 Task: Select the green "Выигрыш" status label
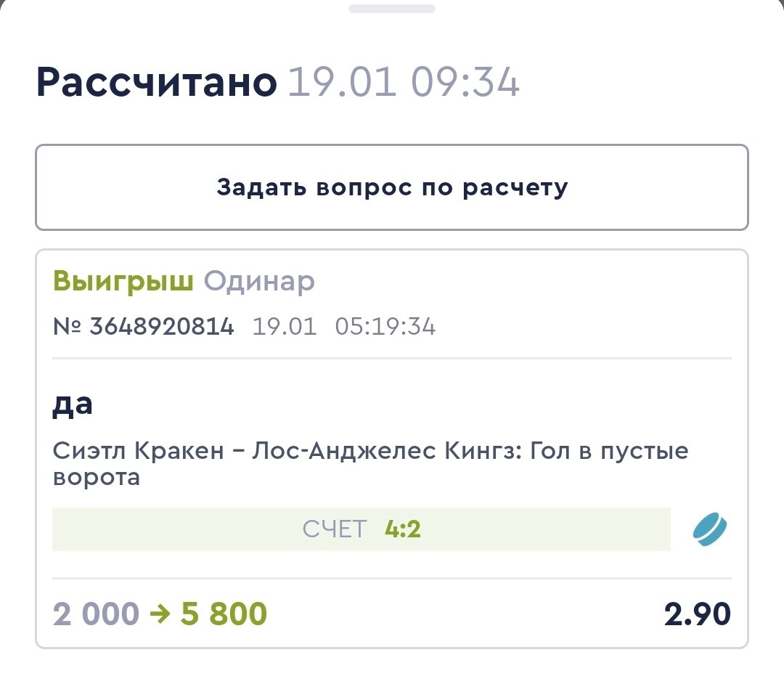coord(123,281)
